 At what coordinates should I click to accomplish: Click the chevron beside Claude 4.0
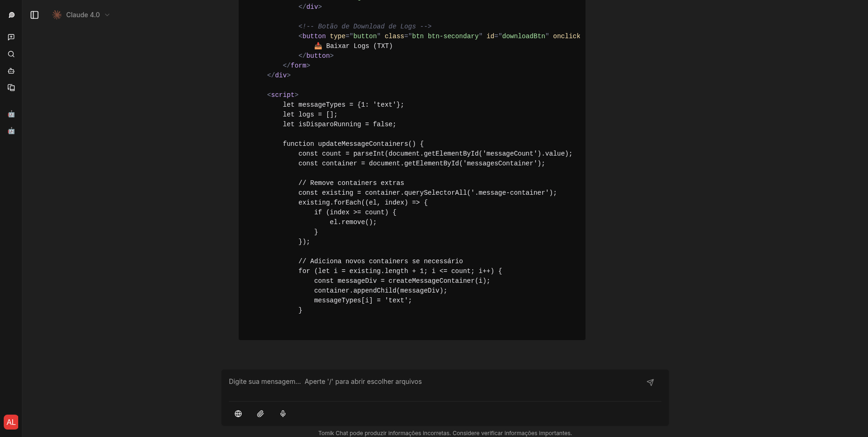point(107,15)
